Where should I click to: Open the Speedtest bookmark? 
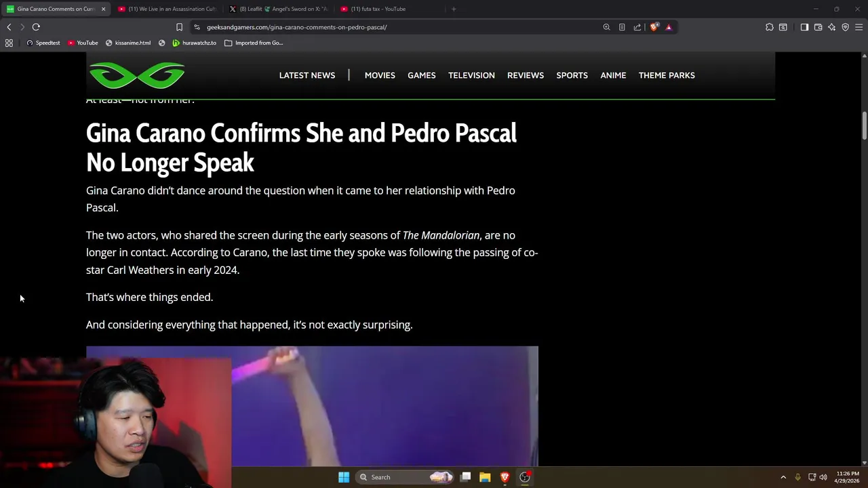[x=43, y=43]
